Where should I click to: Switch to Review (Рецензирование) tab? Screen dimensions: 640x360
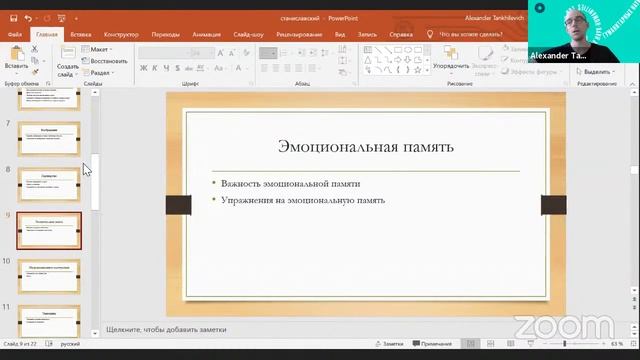point(299,34)
